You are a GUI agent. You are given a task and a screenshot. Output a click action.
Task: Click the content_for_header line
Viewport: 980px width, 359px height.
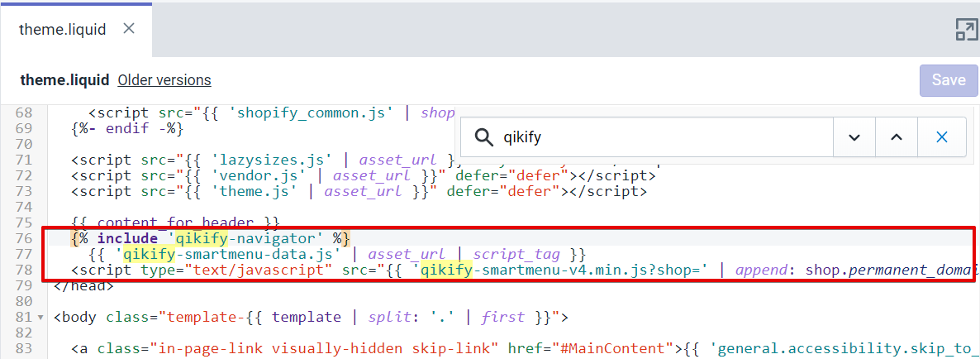pyautogui.click(x=175, y=223)
